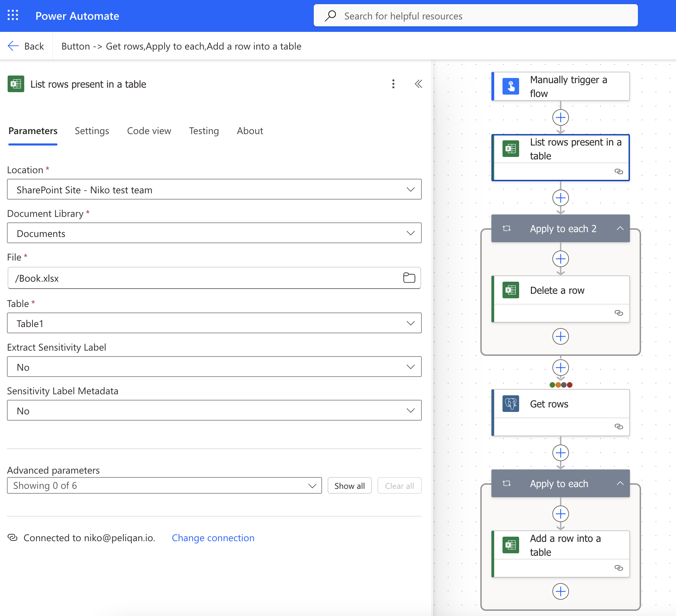Open the Sensitivity Label Metadata dropdown
676x616 pixels.
click(x=214, y=410)
